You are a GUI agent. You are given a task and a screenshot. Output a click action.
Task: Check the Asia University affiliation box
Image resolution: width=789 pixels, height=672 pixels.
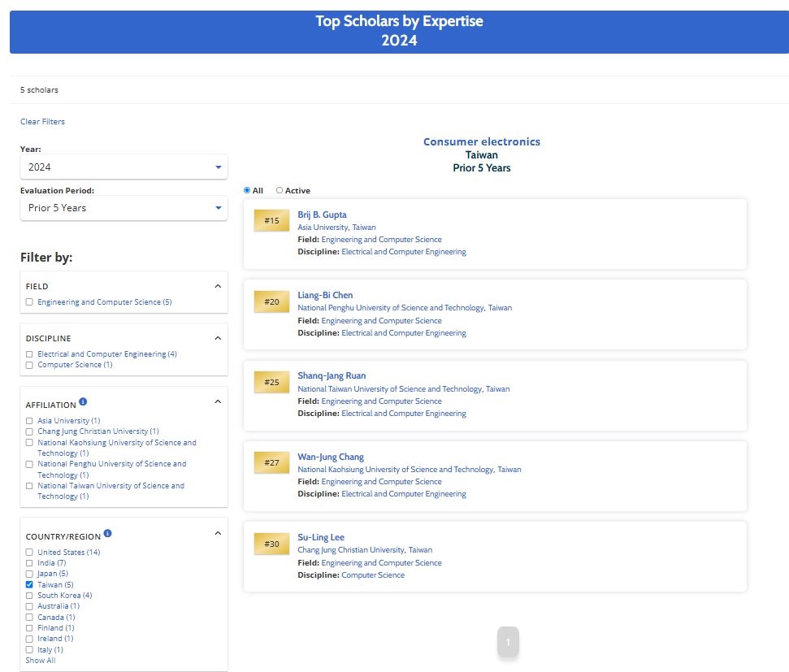tap(29, 421)
